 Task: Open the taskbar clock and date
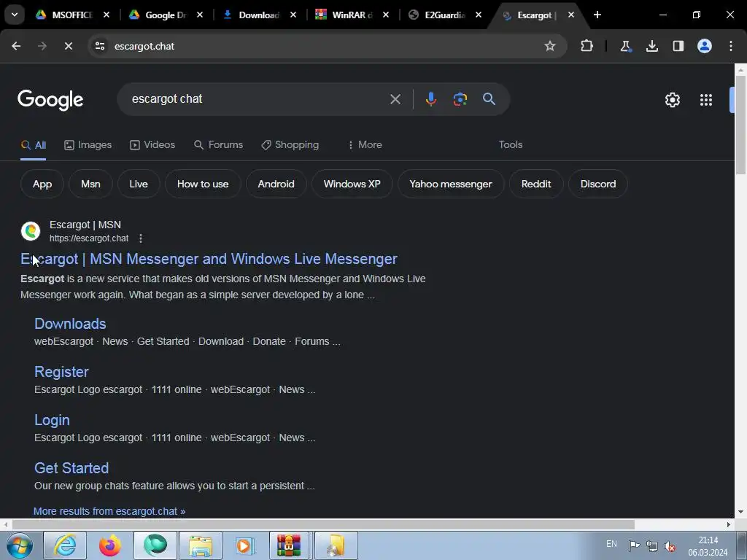(708, 546)
